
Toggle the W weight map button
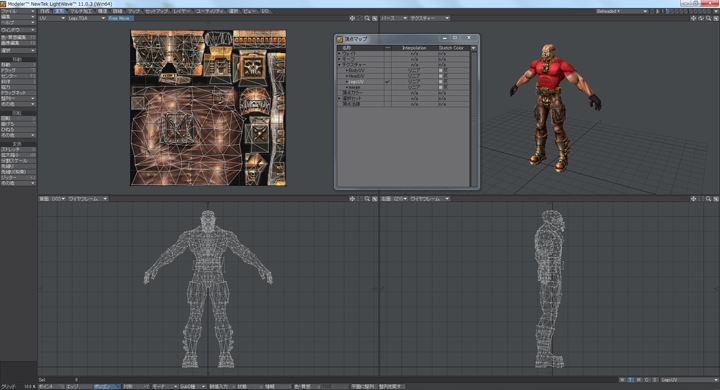(622, 380)
